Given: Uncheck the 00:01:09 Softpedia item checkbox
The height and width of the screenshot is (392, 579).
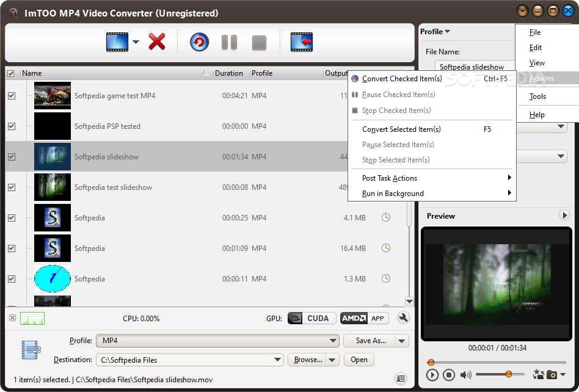Looking at the screenshot, I should (12, 249).
